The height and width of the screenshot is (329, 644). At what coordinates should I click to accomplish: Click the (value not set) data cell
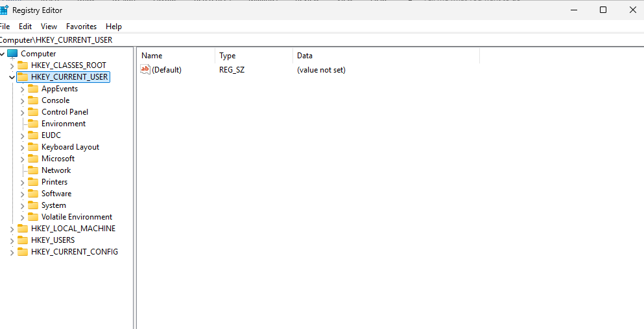pyautogui.click(x=321, y=70)
